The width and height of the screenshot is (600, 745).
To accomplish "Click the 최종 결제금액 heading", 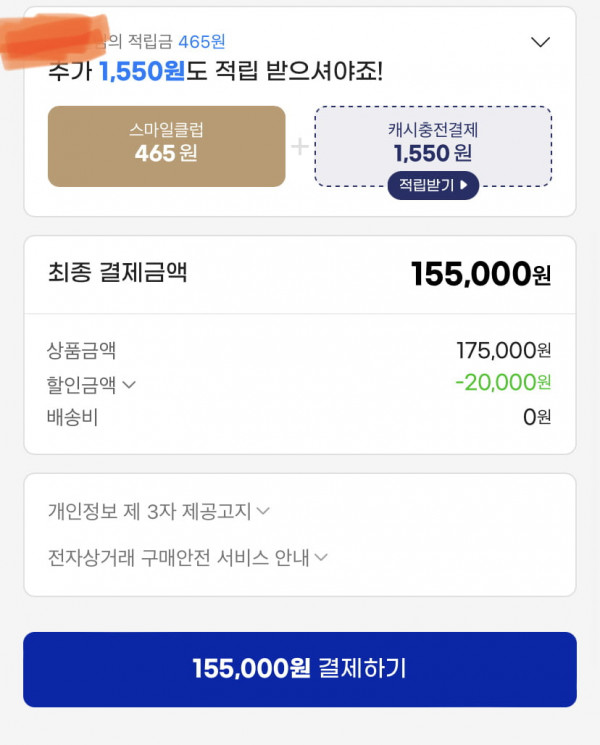I will pyautogui.click(x=117, y=273).
